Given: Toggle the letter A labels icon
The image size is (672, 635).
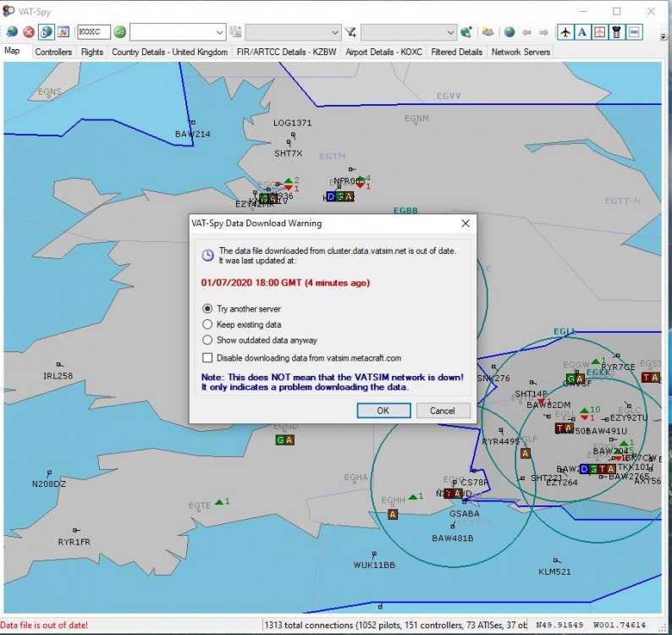Looking at the screenshot, I should tap(582, 32).
